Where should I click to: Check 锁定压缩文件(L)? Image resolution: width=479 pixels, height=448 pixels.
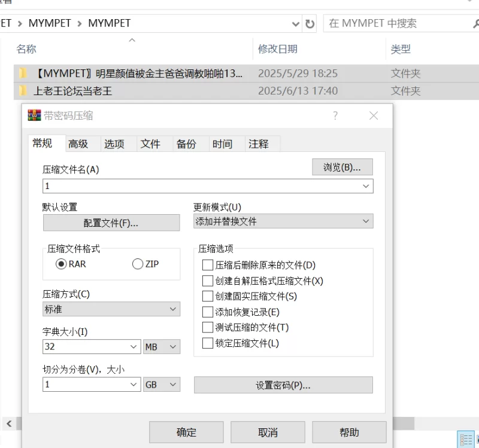click(x=208, y=343)
